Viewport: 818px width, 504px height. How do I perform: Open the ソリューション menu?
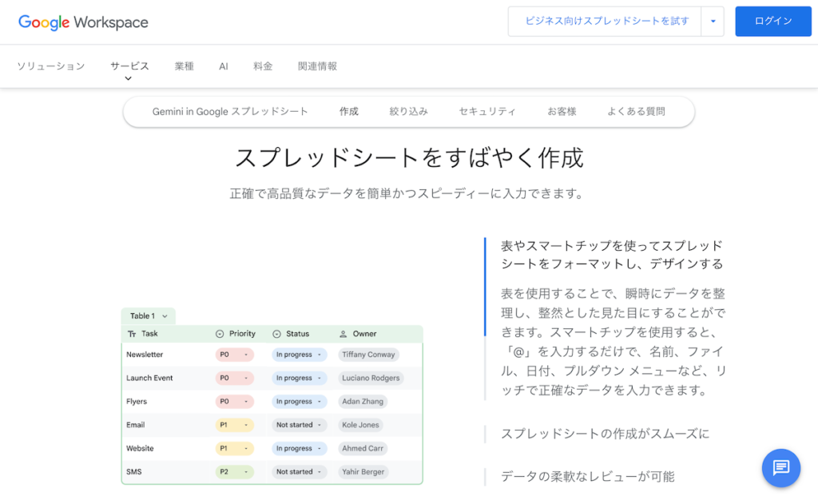(50, 66)
